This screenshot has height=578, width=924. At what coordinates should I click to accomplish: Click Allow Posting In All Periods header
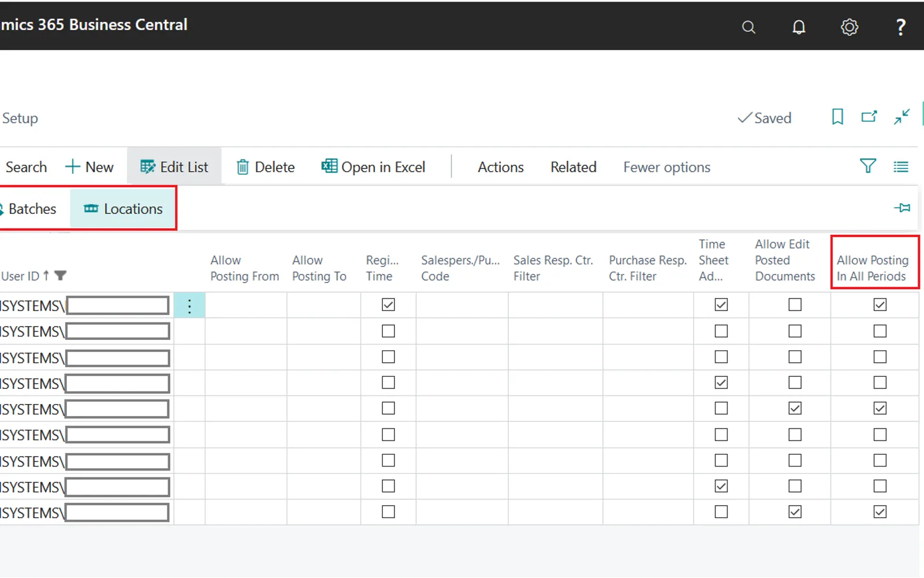click(873, 268)
